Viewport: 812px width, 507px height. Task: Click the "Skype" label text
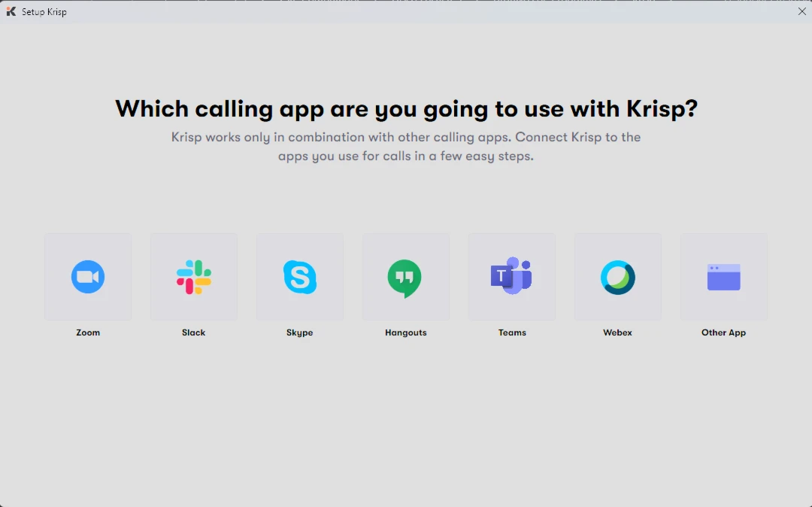[x=300, y=333]
